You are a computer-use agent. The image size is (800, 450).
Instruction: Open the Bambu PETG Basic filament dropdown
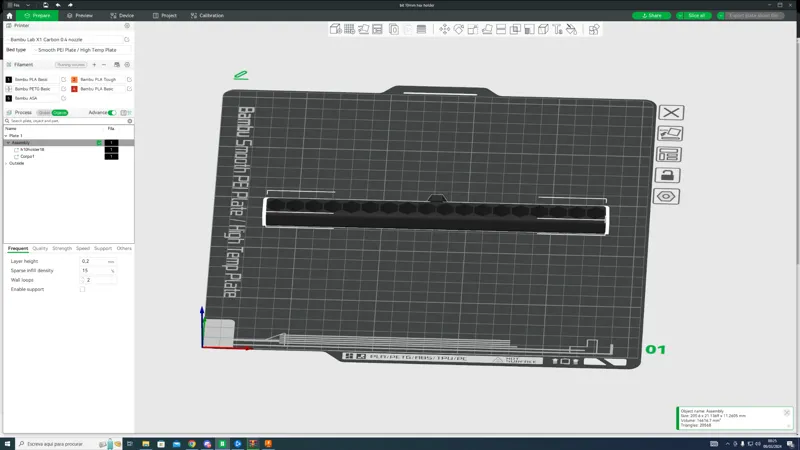pos(36,89)
